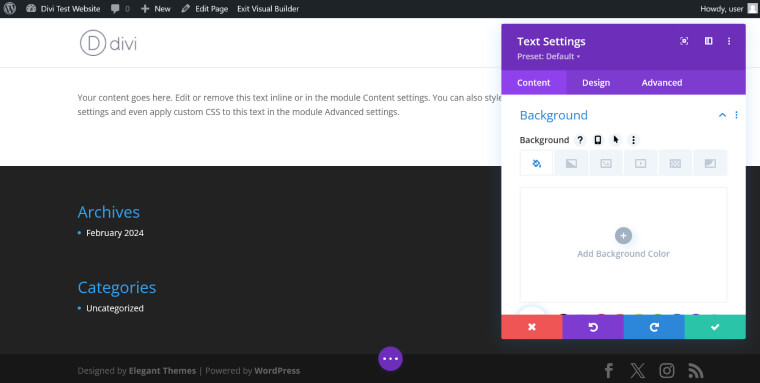Open the WordPress logo menu
Screen dimensions: 760x383
[10, 9]
